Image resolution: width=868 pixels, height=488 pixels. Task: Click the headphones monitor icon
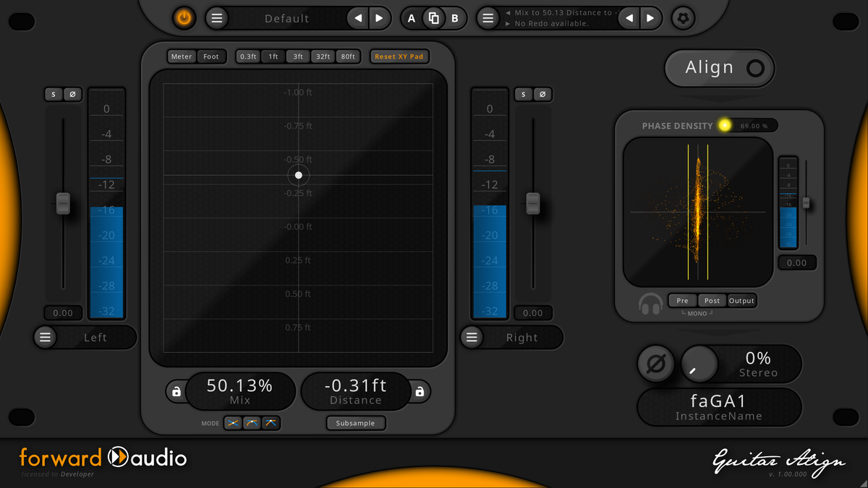point(650,304)
